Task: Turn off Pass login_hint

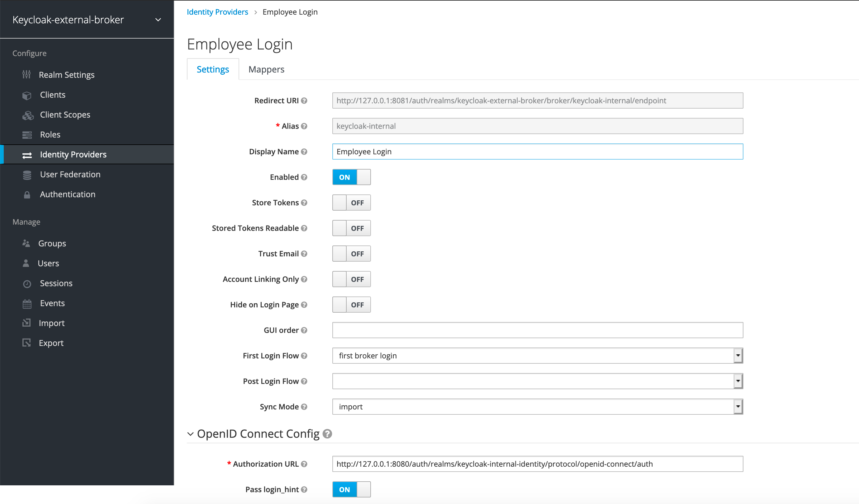Action: click(351, 489)
